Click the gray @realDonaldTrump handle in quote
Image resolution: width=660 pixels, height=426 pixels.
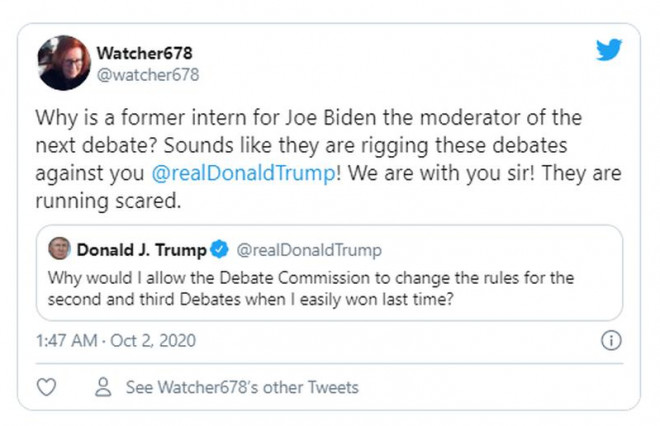coord(308,249)
